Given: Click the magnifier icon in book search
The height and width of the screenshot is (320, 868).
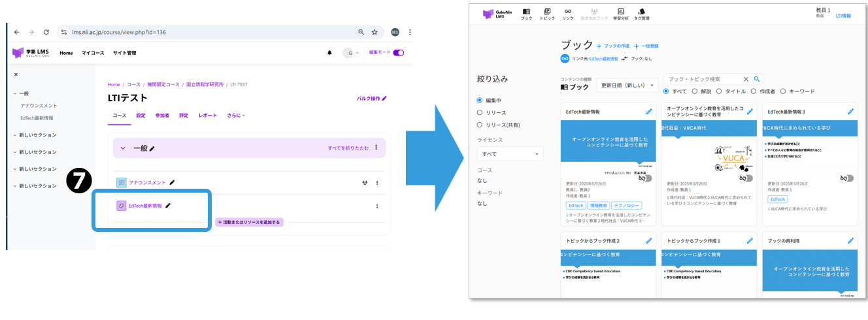Looking at the screenshot, I should coord(758,79).
